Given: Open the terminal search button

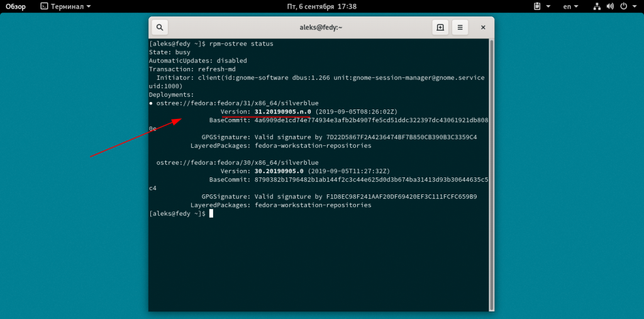Looking at the screenshot, I should click(x=160, y=28).
